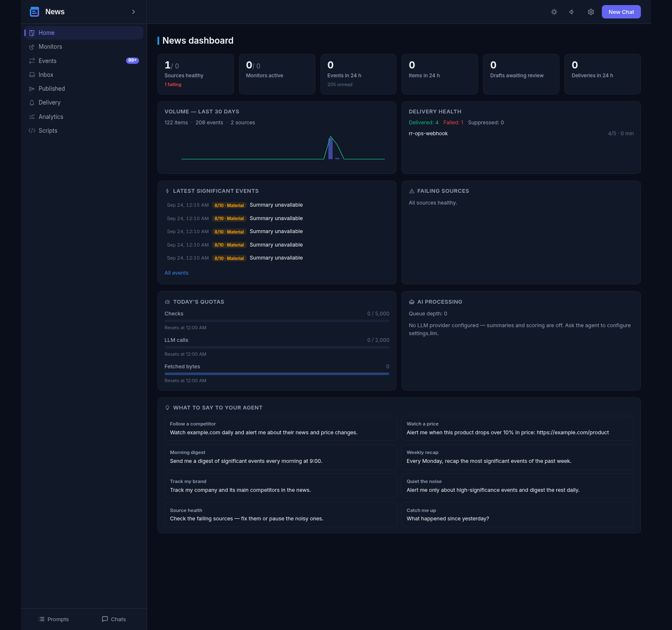Open the Deliveries in 24 h card
672x630 pixels.
(x=603, y=74)
